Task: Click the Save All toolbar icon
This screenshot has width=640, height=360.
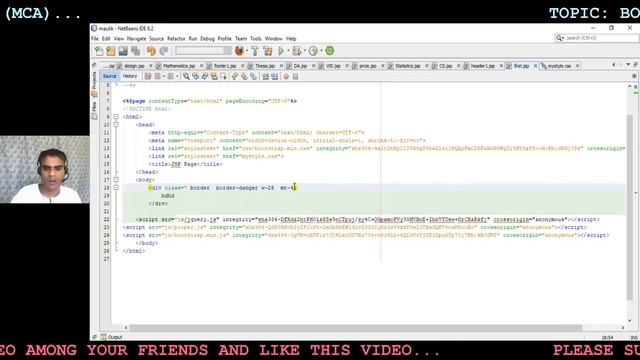Action: pyautogui.click(x=136, y=51)
